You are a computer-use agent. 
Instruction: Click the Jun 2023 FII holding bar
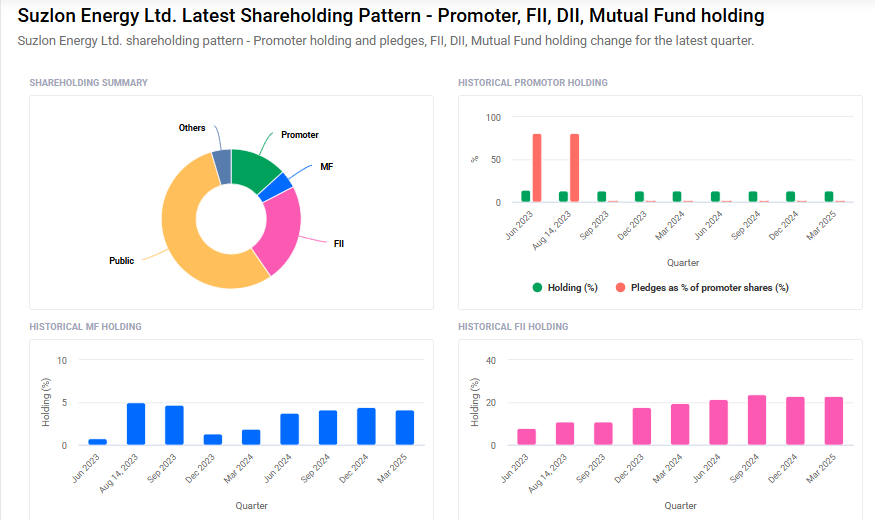click(x=527, y=437)
